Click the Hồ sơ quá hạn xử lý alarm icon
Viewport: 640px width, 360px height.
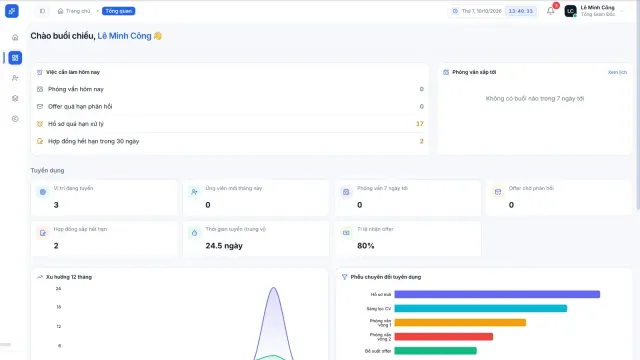pos(40,124)
